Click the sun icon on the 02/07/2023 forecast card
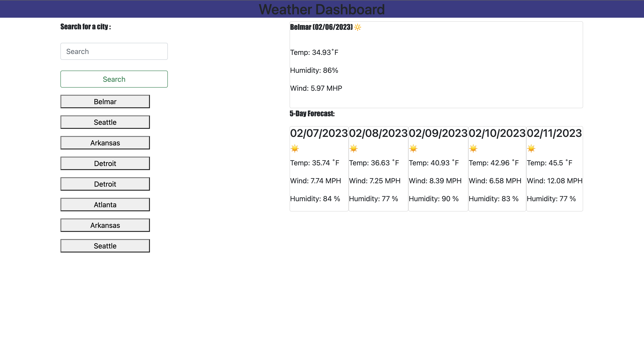 (295, 149)
